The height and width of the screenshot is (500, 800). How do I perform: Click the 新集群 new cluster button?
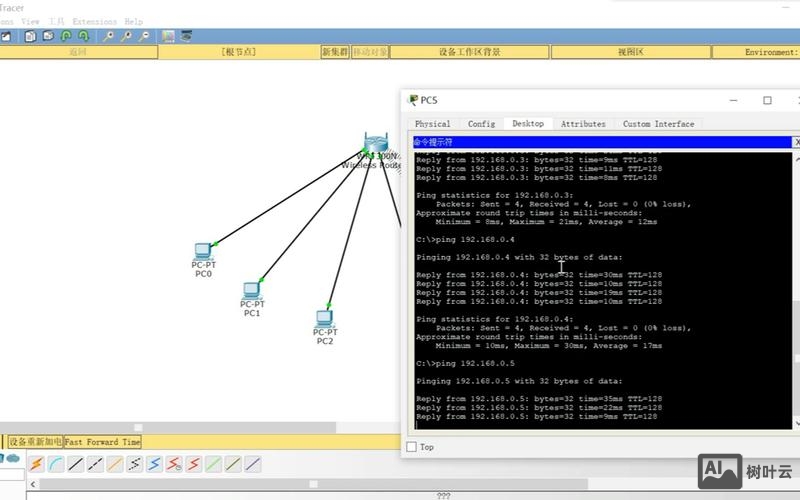335,52
